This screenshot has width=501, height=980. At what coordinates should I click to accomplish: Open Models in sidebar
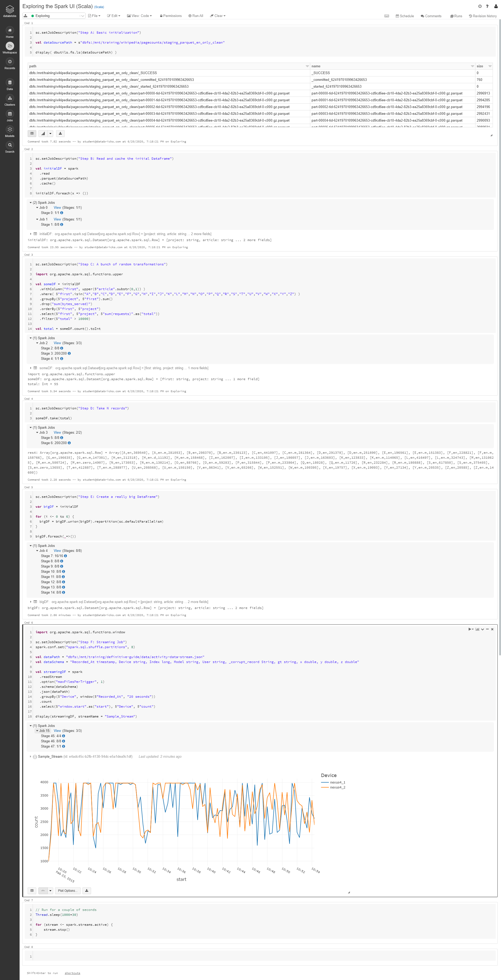(9, 132)
